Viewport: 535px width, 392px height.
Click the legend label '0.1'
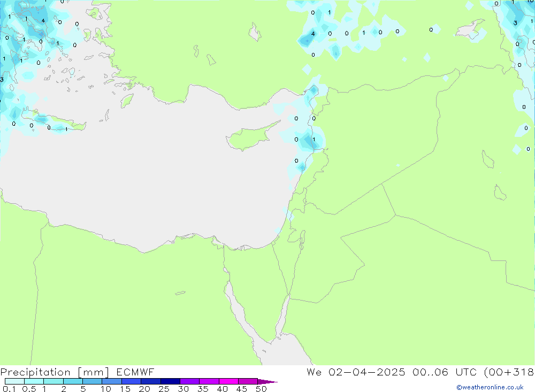pyautogui.click(x=9, y=389)
